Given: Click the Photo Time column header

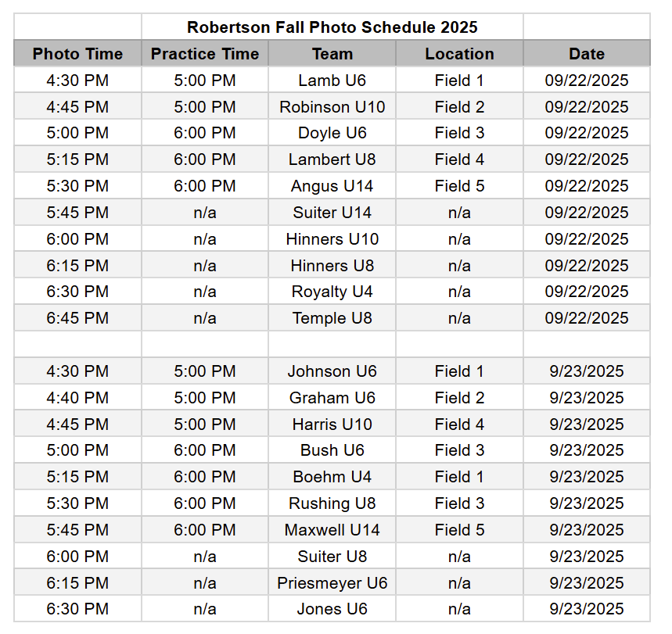Looking at the screenshot, I should 77,54.
